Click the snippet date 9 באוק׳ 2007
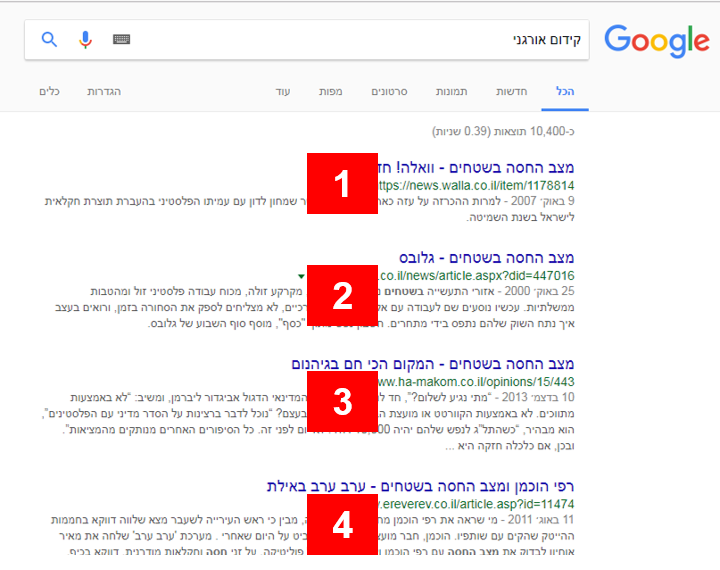 point(543,201)
